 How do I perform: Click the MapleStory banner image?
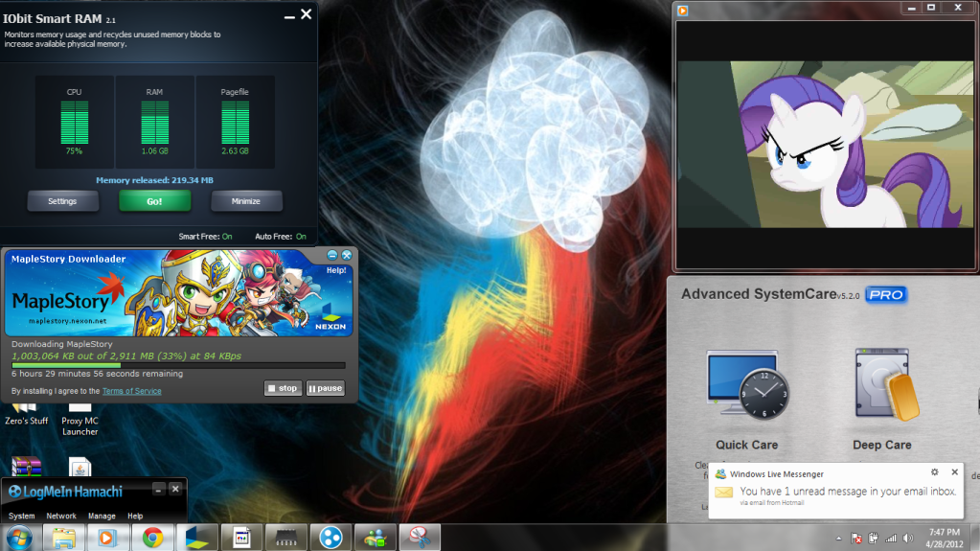click(x=179, y=293)
